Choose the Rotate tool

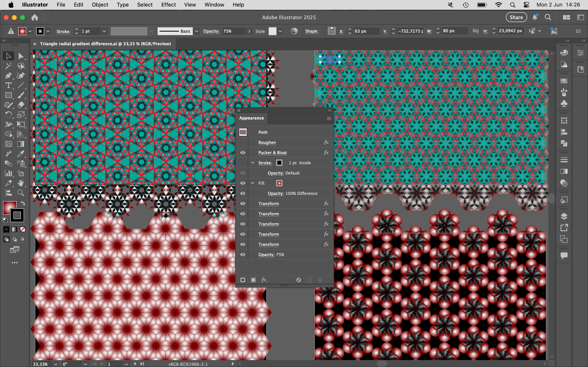(8, 115)
